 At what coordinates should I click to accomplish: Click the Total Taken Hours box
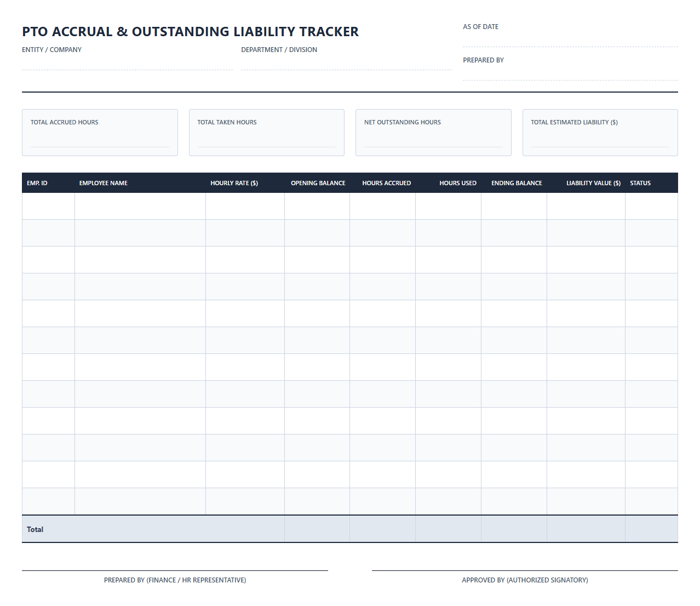pyautogui.click(x=267, y=133)
